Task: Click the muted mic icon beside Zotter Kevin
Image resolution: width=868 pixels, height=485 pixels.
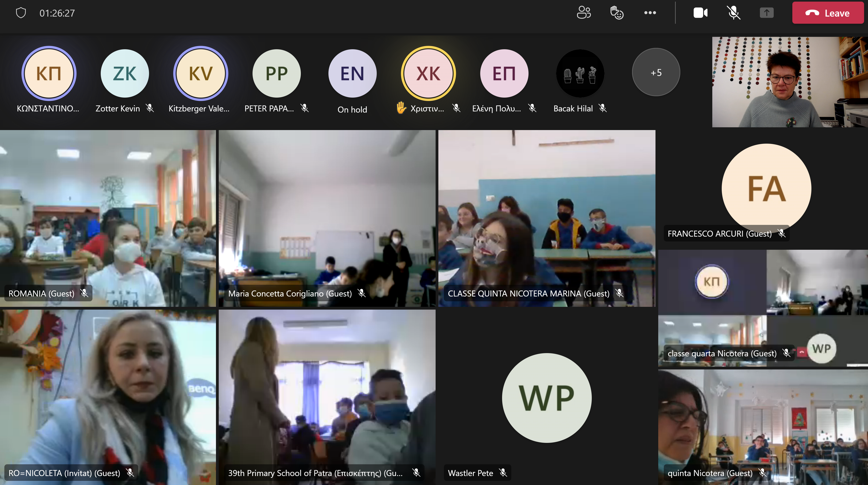Action: point(150,108)
